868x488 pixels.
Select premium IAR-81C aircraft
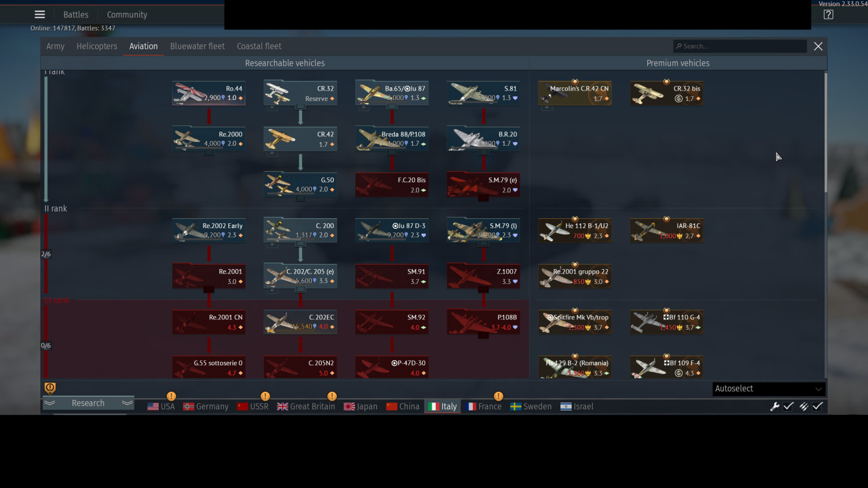pyautogui.click(x=666, y=230)
